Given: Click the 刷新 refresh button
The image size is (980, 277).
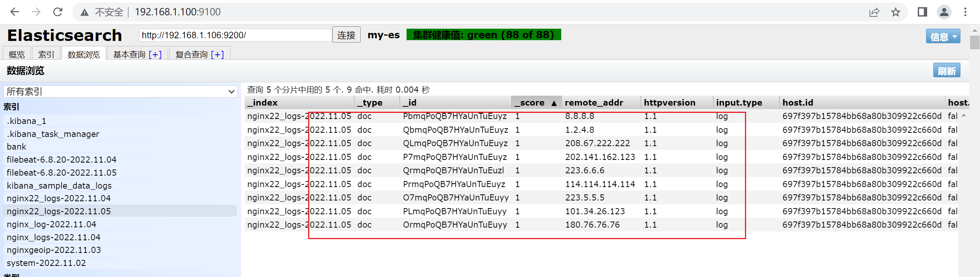Looking at the screenshot, I should point(947,70).
